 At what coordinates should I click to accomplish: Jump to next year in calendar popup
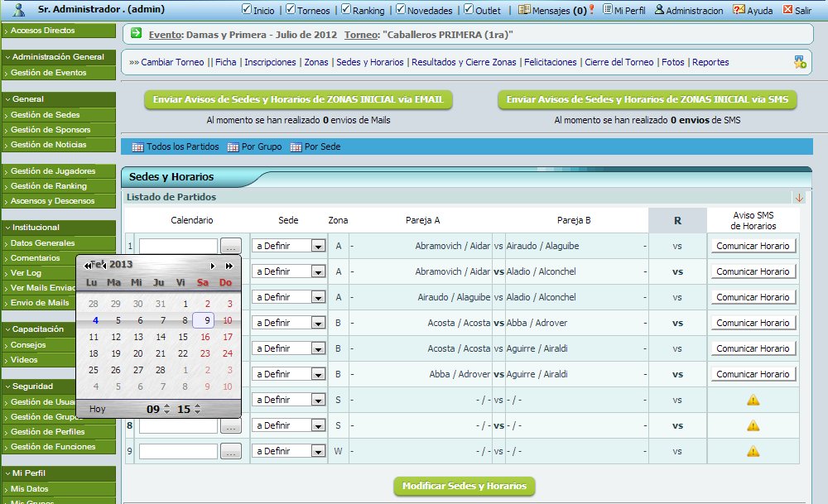point(229,266)
